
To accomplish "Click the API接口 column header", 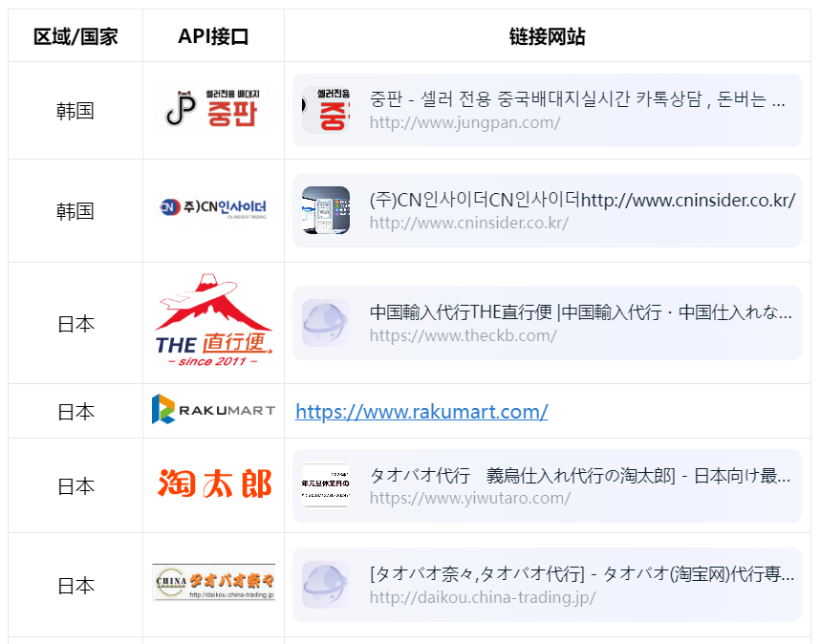I will [x=213, y=36].
